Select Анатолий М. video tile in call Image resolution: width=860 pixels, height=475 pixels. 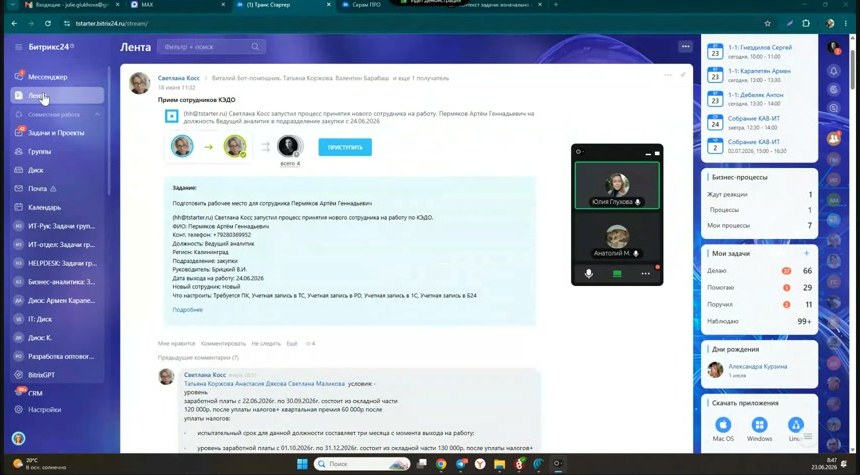tap(617, 238)
